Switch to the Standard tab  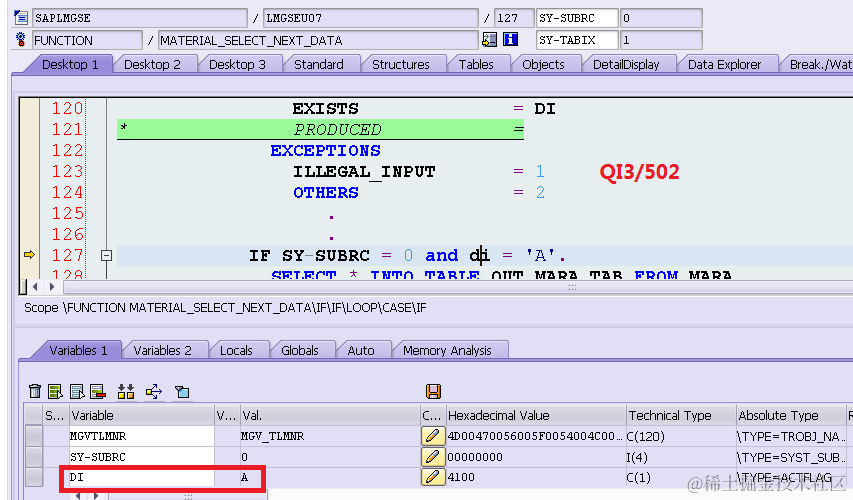(318, 64)
